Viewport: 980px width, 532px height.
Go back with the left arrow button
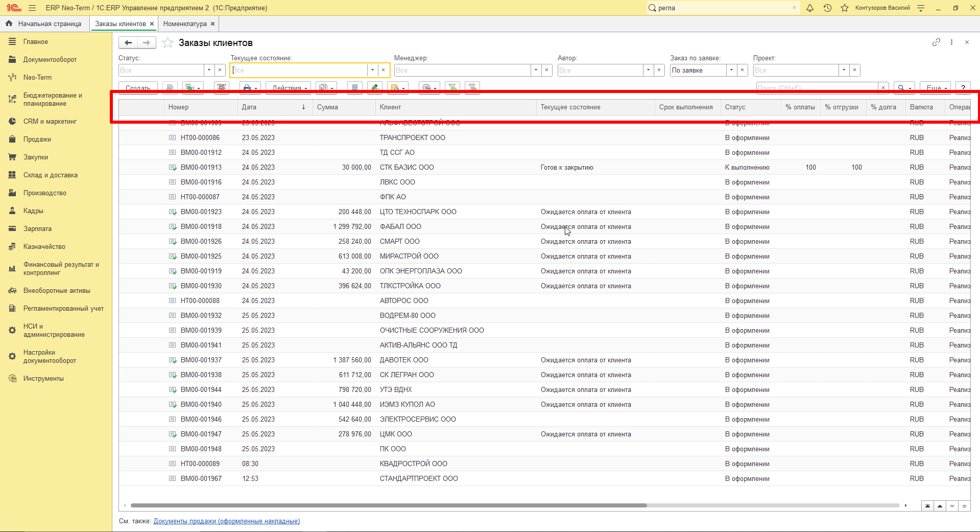point(128,43)
